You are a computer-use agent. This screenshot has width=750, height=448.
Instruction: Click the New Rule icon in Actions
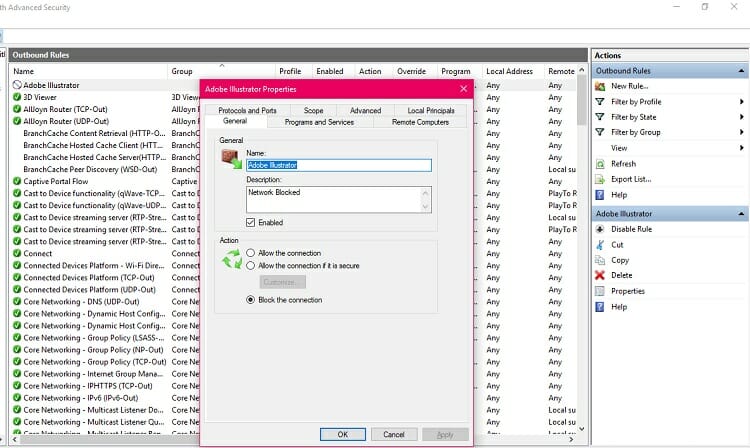(x=600, y=86)
